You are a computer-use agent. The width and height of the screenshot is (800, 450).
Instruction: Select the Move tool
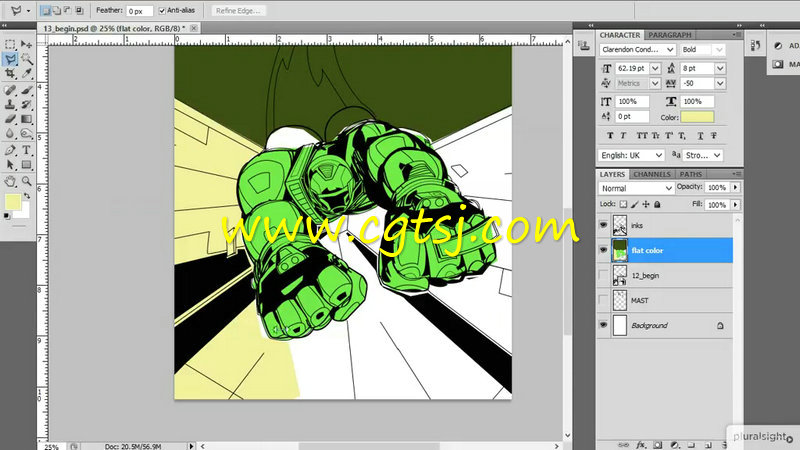[27, 44]
